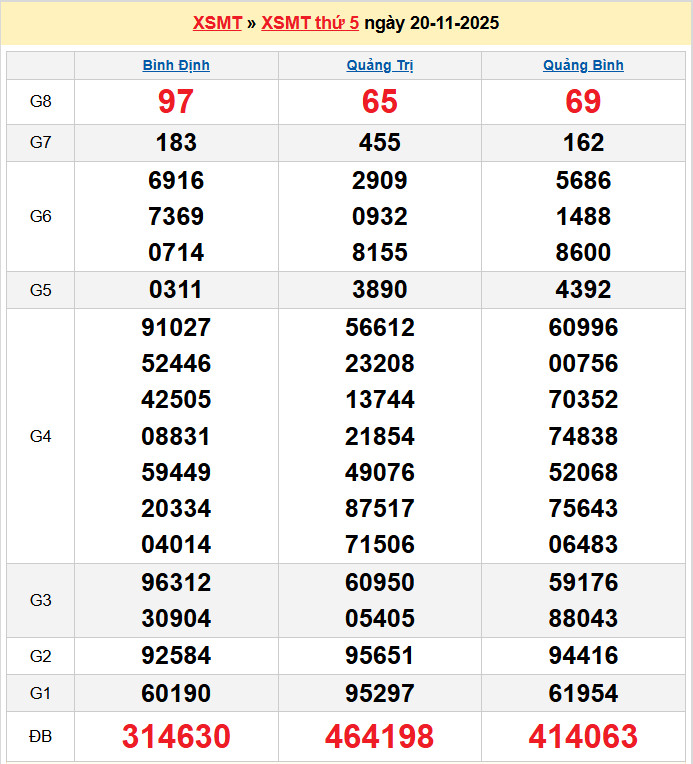Open the XSMT link in the header
Viewport: 693px width, 764px height.
216,23
